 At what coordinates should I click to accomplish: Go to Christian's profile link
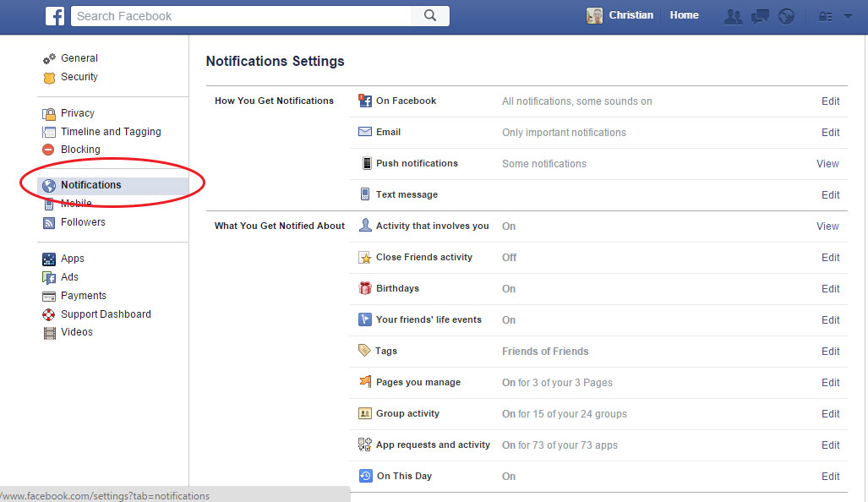click(631, 15)
